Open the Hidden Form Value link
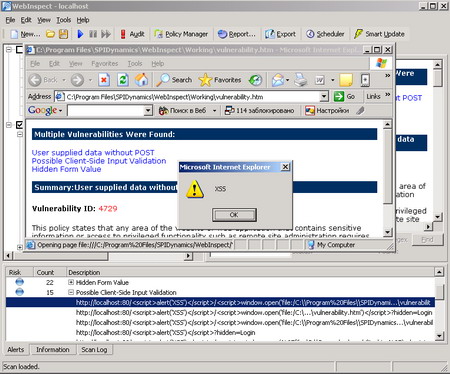The height and width of the screenshot is (374, 450). (67, 169)
